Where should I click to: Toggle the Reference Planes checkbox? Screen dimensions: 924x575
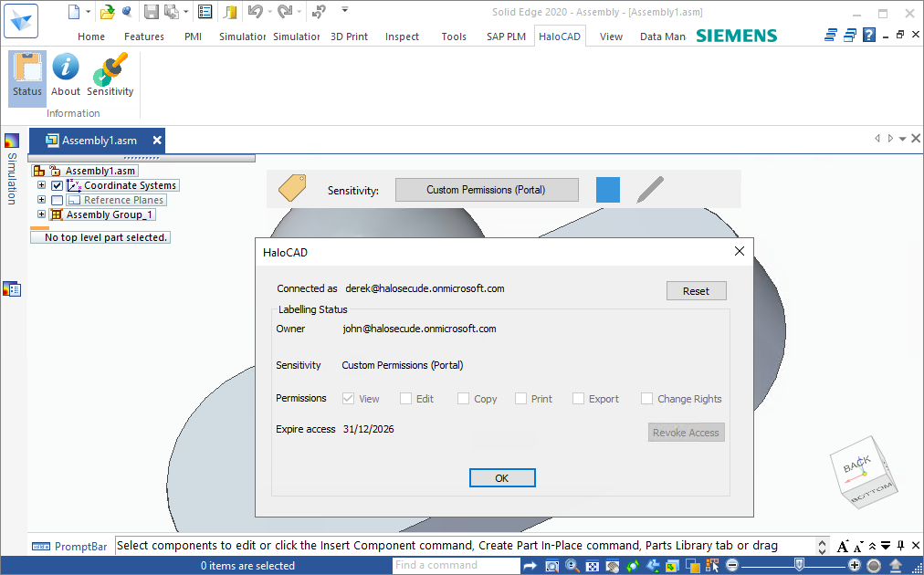click(58, 201)
